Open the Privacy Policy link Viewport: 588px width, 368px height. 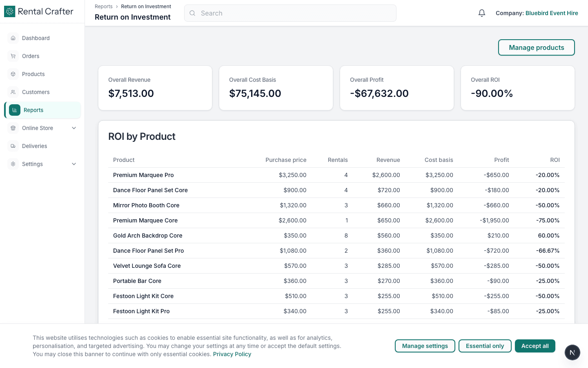pyautogui.click(x=232, y=354)
